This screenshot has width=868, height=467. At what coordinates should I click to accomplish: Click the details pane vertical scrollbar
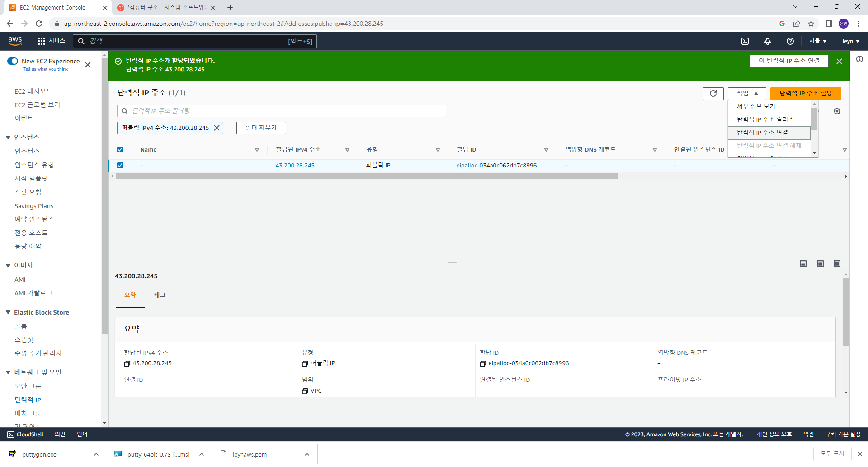tap(846, 312)
